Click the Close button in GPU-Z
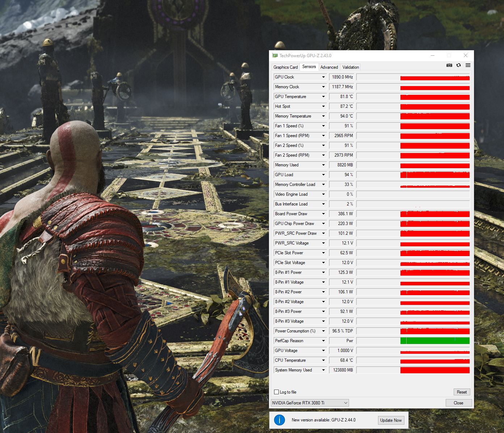 tap(458, 403)
